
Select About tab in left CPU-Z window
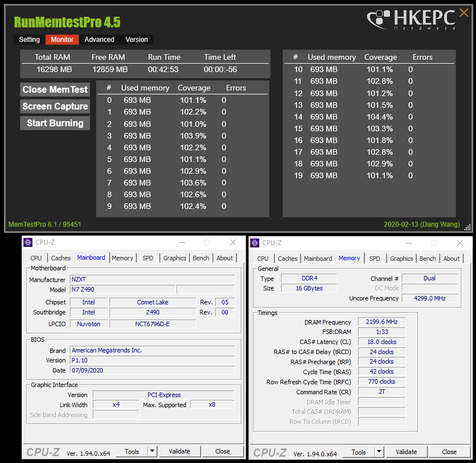[225, 258]
